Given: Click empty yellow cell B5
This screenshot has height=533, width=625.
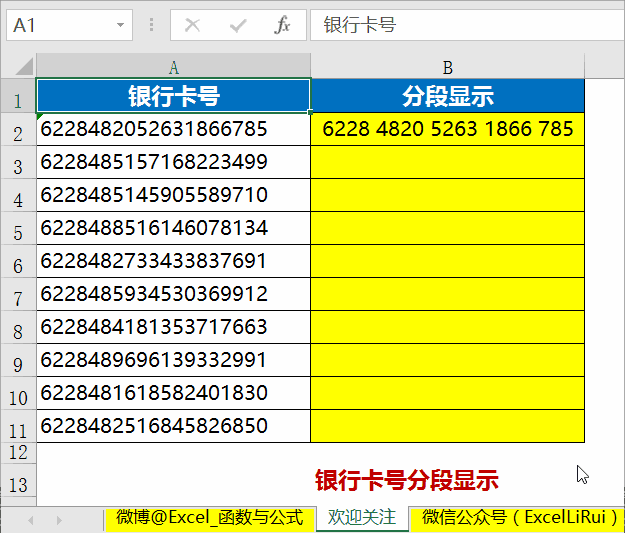Looking at the screenshot, I should (448, 228).
